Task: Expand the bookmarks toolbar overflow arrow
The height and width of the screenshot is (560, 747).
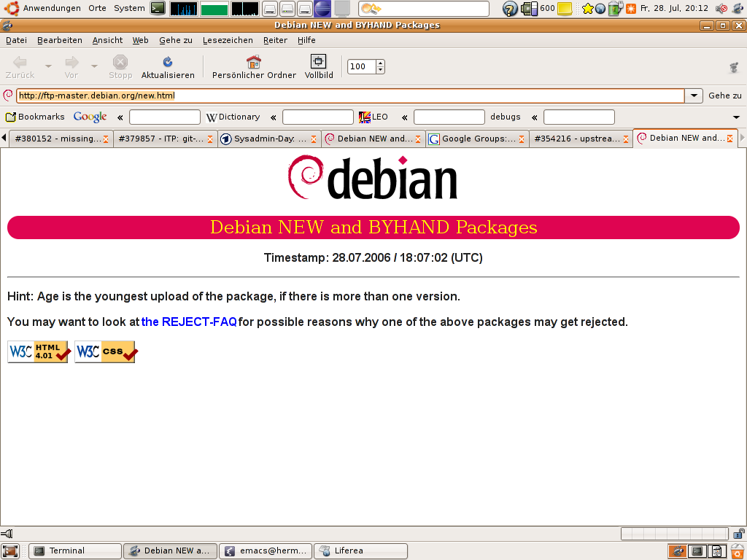Action: click(x=736, y=117)
